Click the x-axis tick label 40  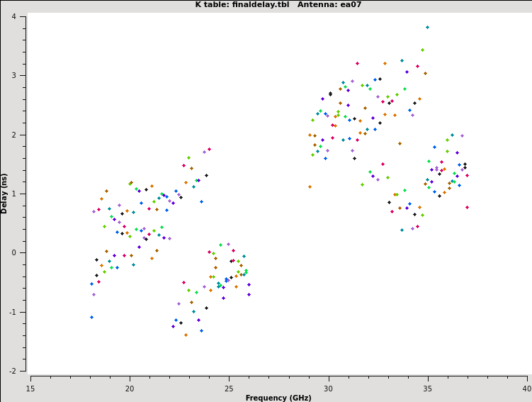tap(526, 388)
